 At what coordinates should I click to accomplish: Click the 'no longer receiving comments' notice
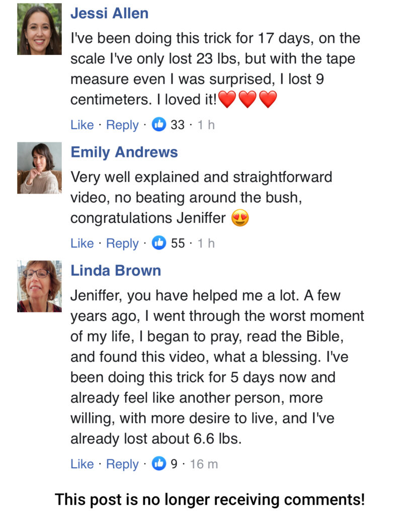pos(210,499)
